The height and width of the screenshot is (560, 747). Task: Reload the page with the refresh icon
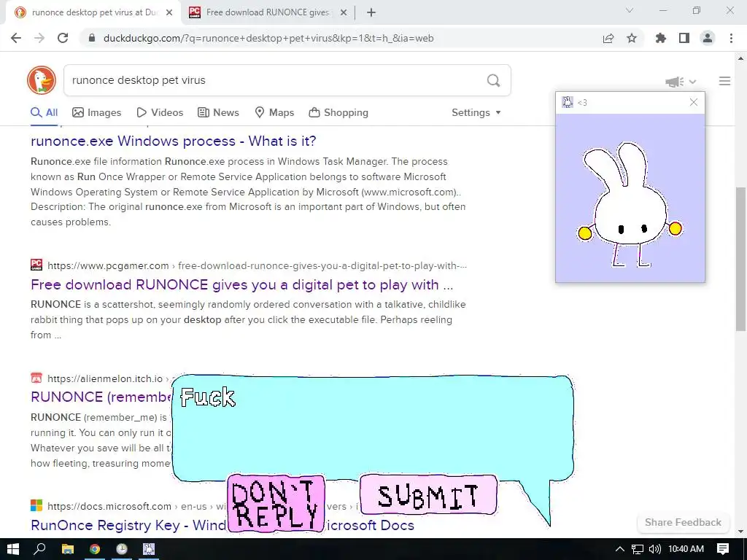pyautogui.click(x=63, y=38)
